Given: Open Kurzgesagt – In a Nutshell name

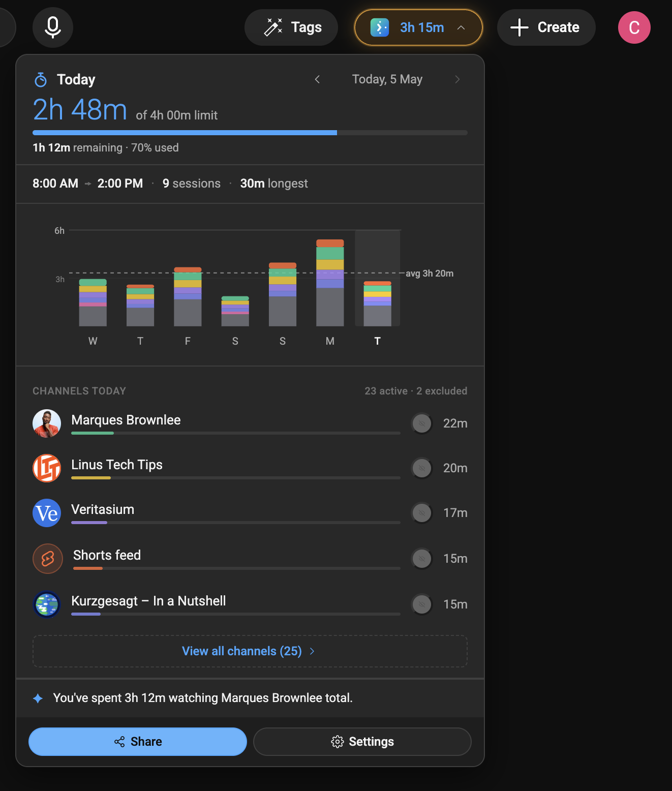Looking at the screenshot, I should click(148, 601).
